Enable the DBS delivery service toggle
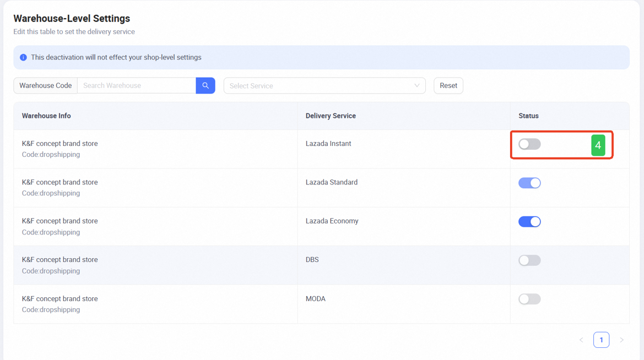Viewport: 644px width, 360px height. coord(529,260)
